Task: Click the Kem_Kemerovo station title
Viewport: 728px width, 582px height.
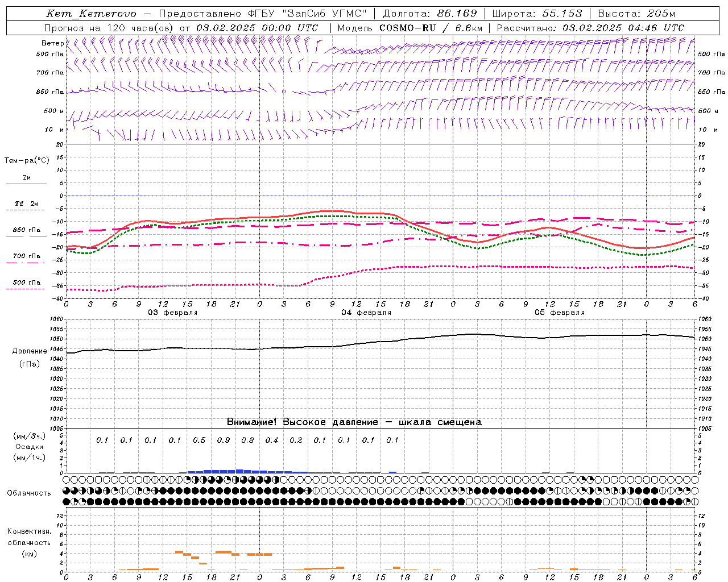Action: click(x=92, y=14)
